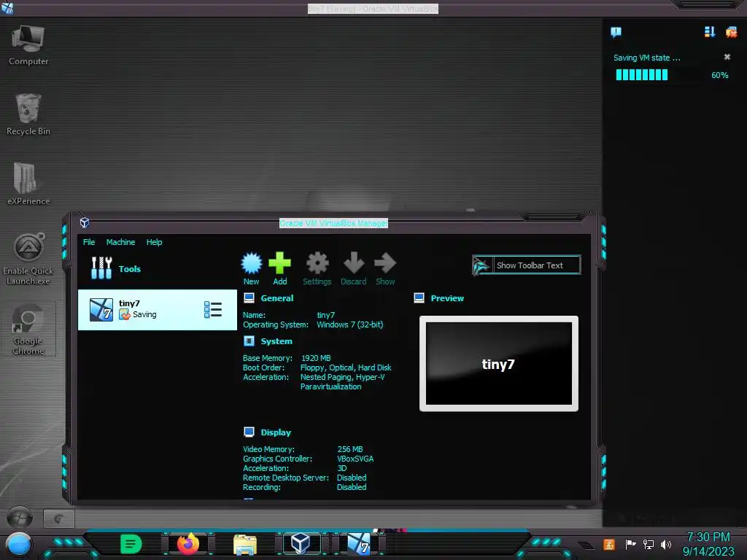Click the notification sort order icon
Viewport: 747px width, 560px height.
pos(709,32)
